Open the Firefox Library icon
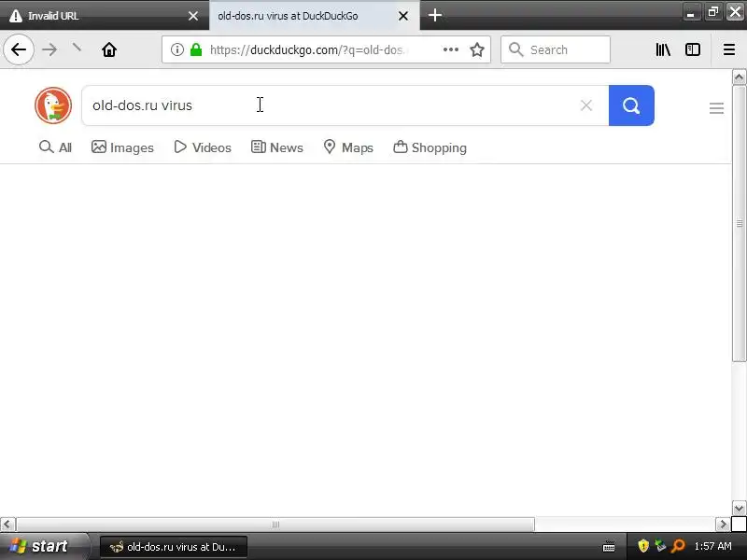747x560 pixels. (x=663, y=49)
